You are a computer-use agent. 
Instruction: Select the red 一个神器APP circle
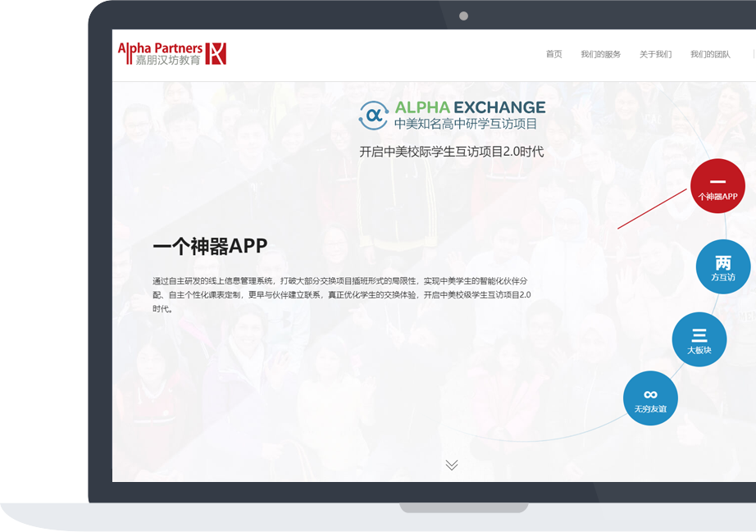pyautogui.click(x=717, y=186)
